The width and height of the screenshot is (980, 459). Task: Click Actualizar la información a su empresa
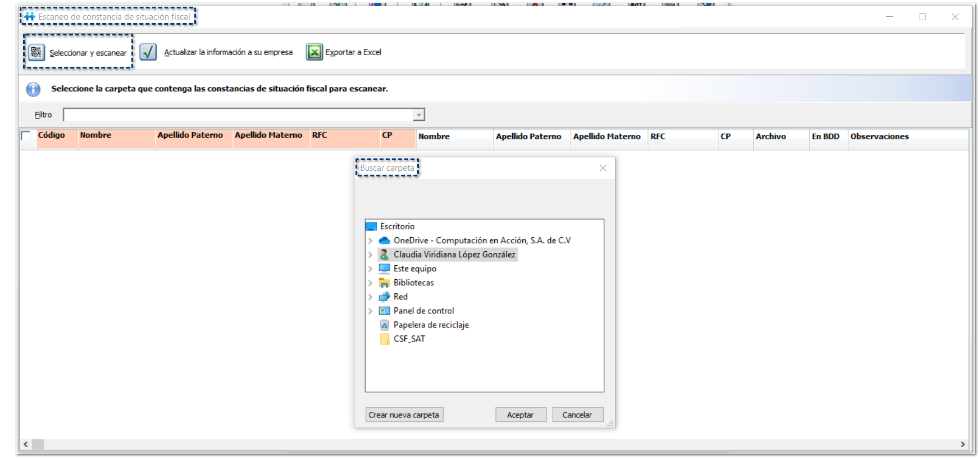(x=216, y=52)
